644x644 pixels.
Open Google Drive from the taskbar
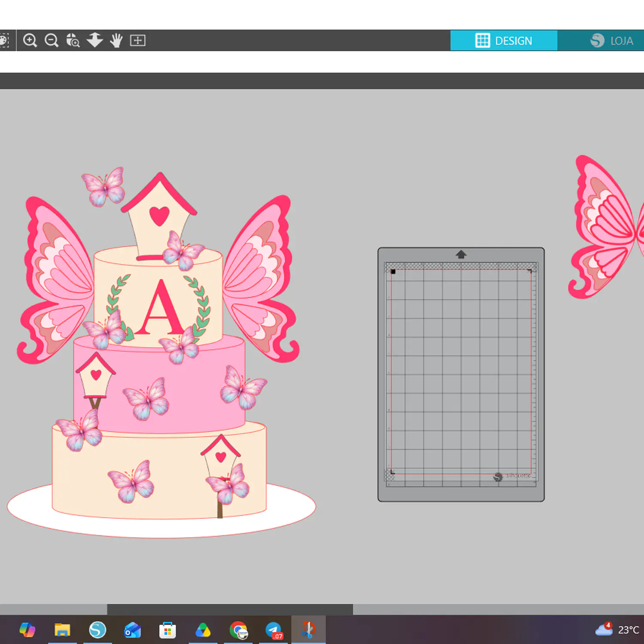(203, 630)
